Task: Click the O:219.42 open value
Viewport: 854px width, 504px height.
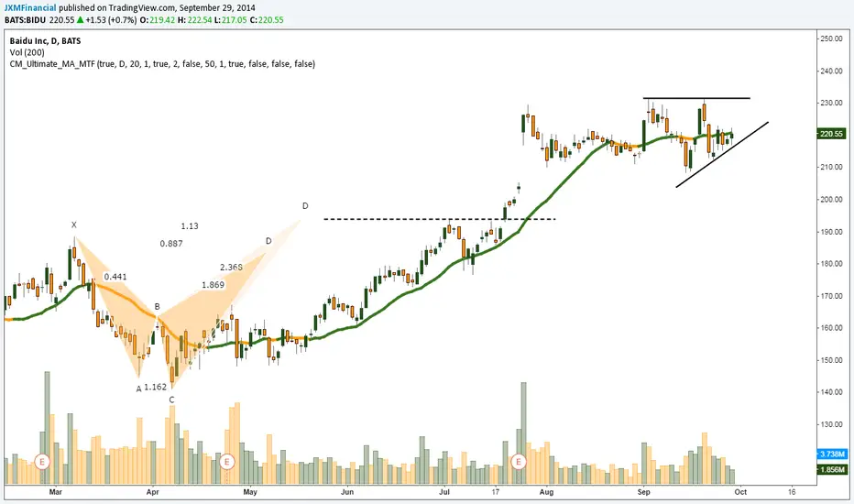Action: tap(158, 20)
